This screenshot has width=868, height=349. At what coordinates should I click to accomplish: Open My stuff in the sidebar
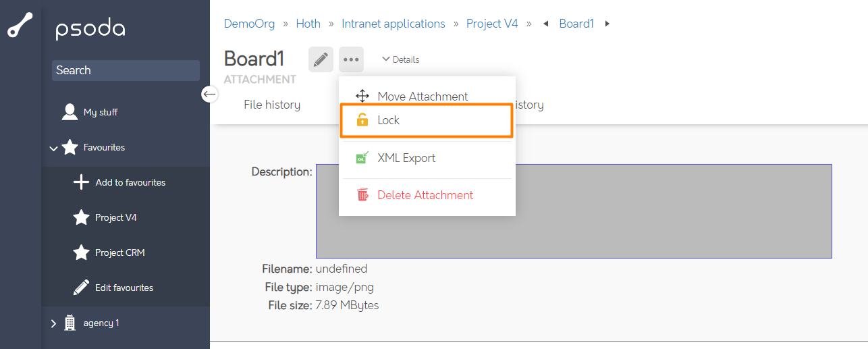100,113
